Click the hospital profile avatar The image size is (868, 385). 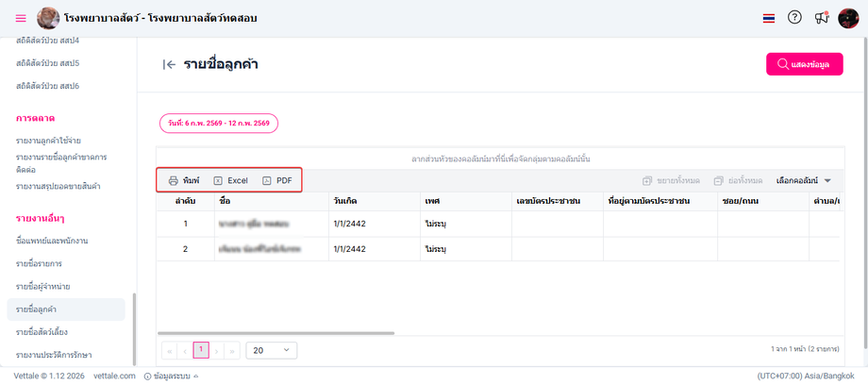pos(48,18)
